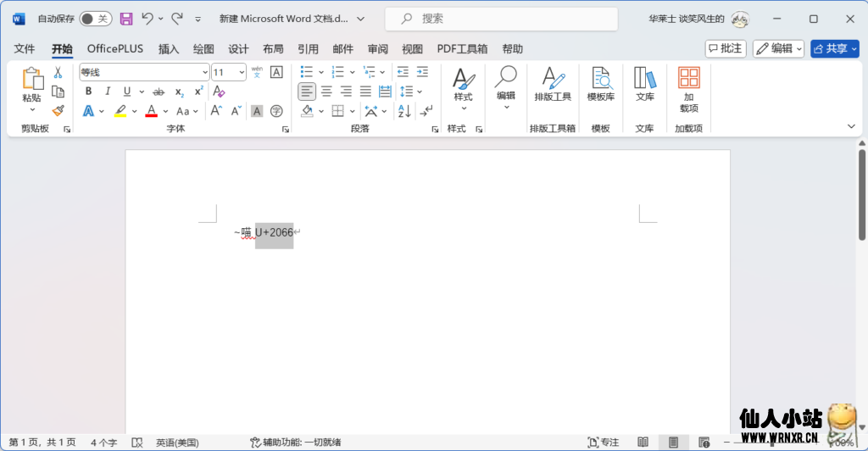Toggle the 自动保存 AutoSave switch
868x451 pixels.
point(95,19)
